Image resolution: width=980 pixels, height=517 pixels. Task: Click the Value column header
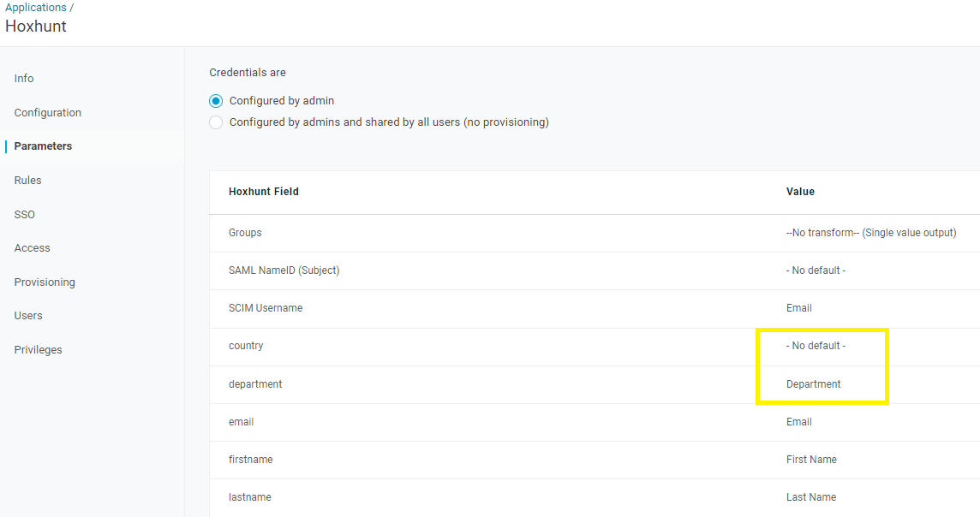click(800, 192)
